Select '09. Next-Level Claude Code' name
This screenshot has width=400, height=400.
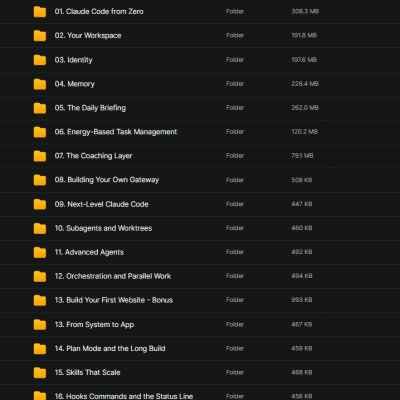[101, 204]
